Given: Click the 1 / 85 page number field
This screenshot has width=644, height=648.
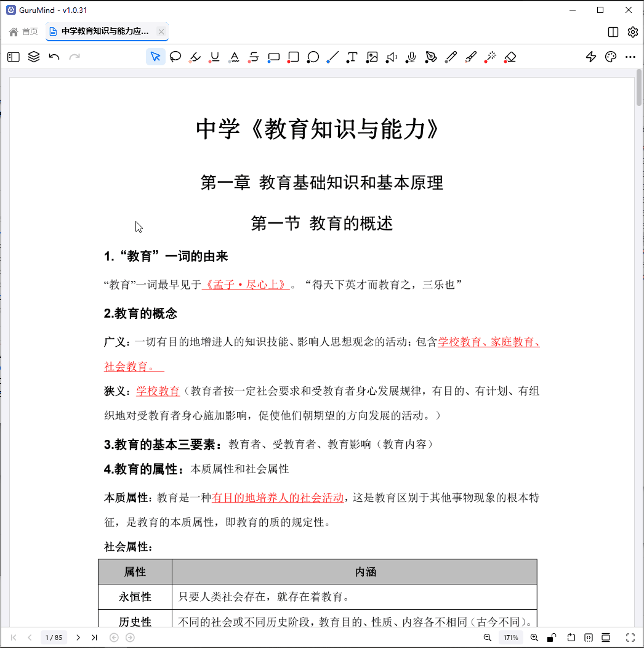Looking at the screenshot, I should 54,638.
